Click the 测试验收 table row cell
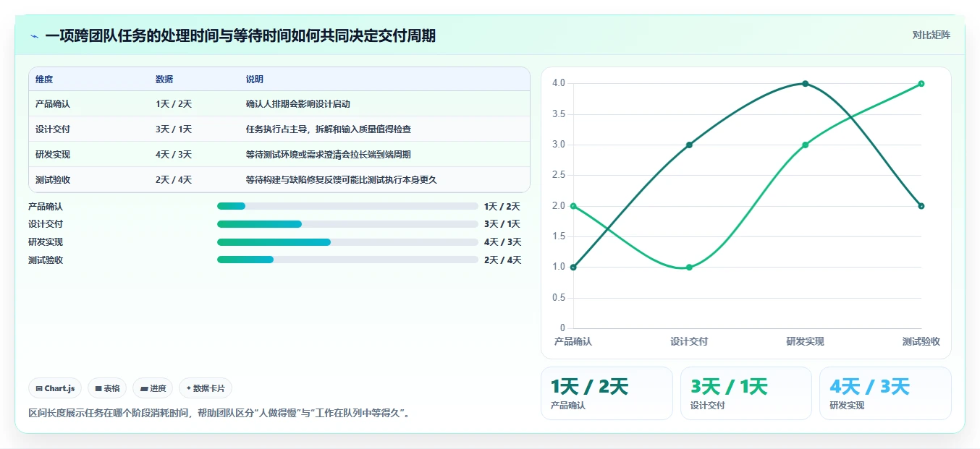Image resolution: width=980 pixels, height=449 pixels. (53, 180)
